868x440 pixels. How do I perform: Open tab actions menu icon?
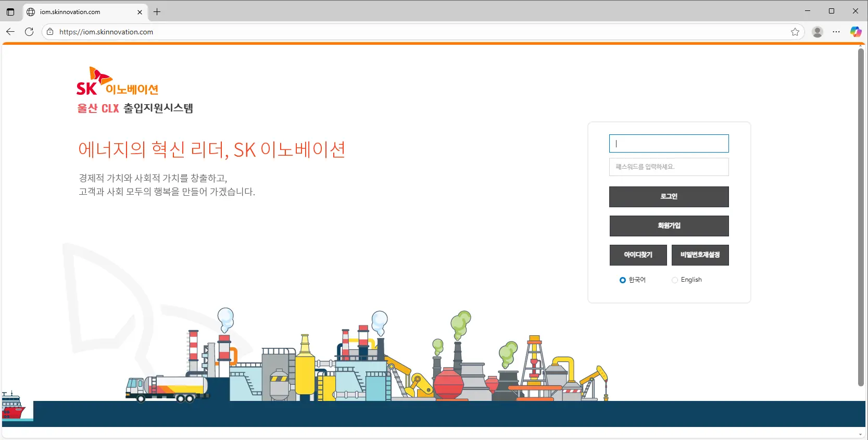pyautogui.click(x=10, y=11)
